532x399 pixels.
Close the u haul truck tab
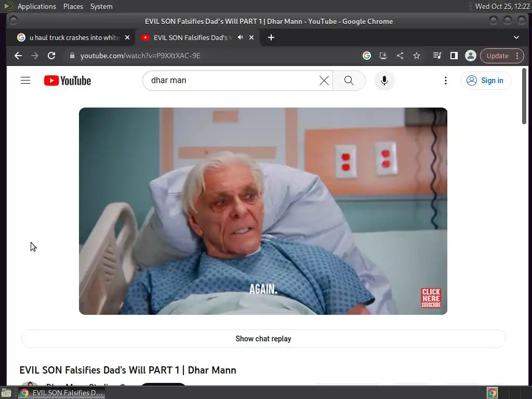coord(127,37)
